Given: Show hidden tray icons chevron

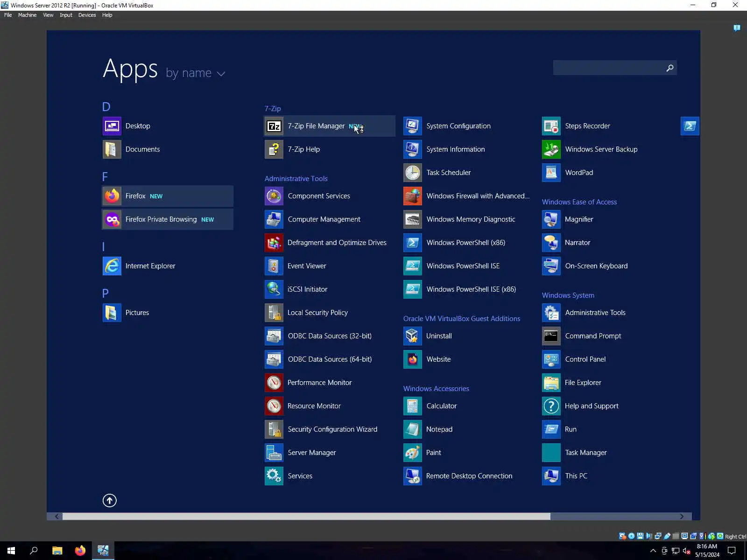Looking at the screenshot, I should (653, 551).
